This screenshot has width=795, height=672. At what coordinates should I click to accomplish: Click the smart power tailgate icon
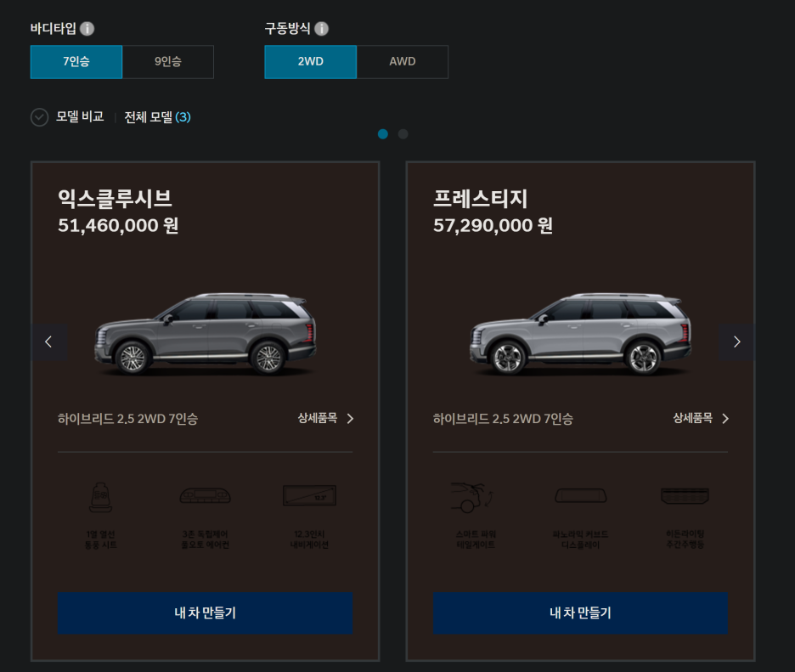(472, 497)
